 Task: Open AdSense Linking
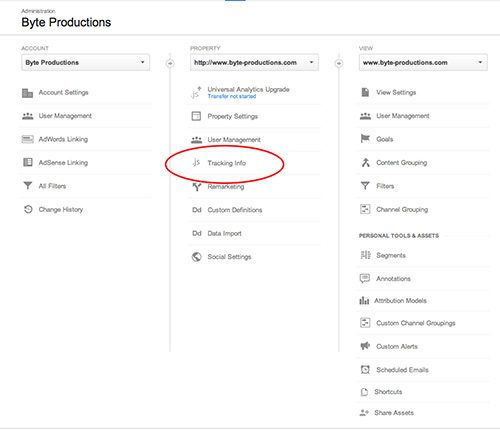pyautogui.click(x=63, y=163)
